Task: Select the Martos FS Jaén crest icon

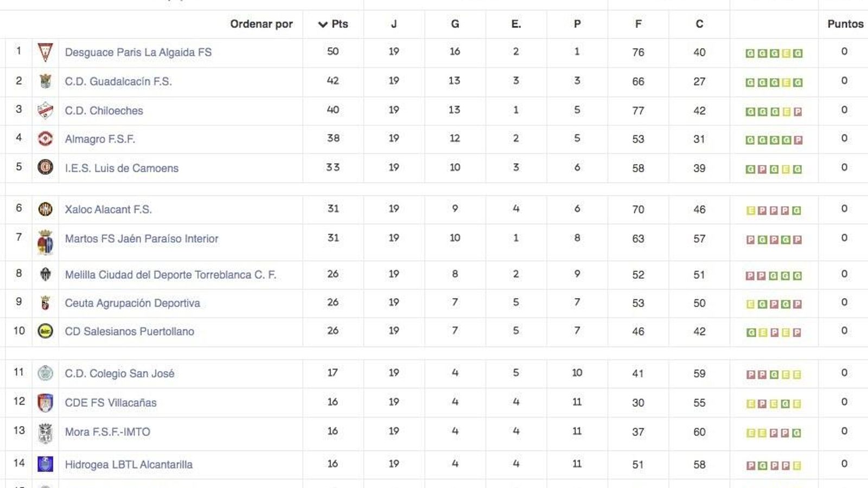Action: (x=46, y=239)
